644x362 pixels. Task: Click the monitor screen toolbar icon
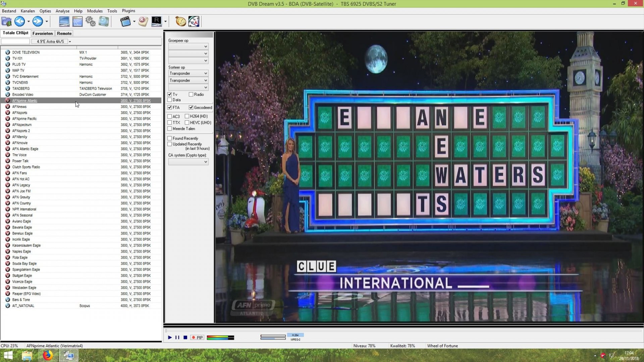click(x=64, y=21)
